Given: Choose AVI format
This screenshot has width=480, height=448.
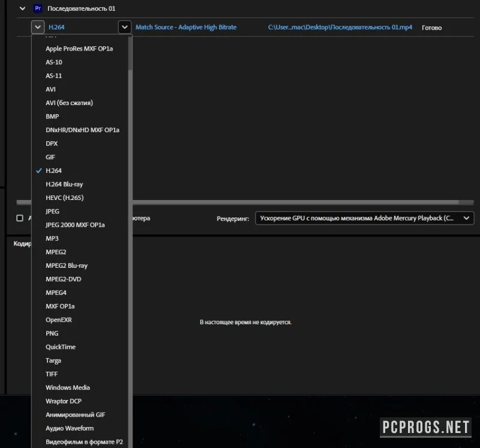Looking at the screenshot, I should (x=50, y=89).
